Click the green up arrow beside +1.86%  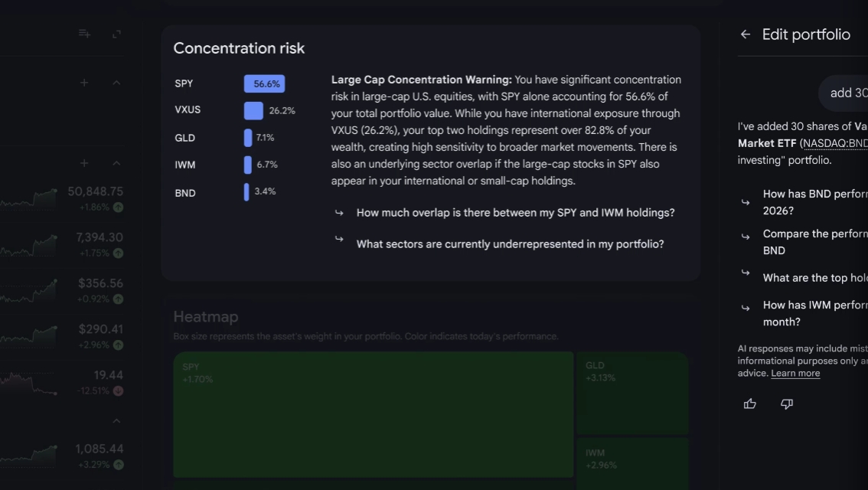tap(118, 207)
